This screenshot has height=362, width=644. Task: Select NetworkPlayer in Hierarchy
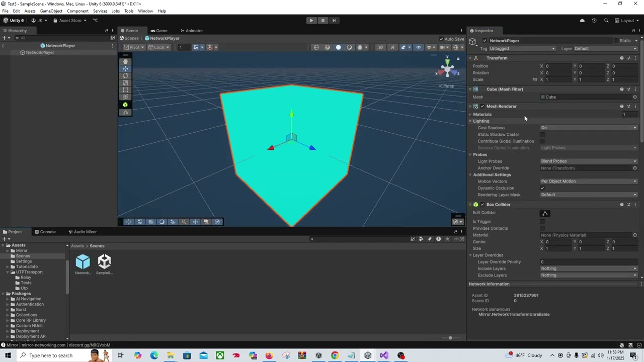point(40,53)
